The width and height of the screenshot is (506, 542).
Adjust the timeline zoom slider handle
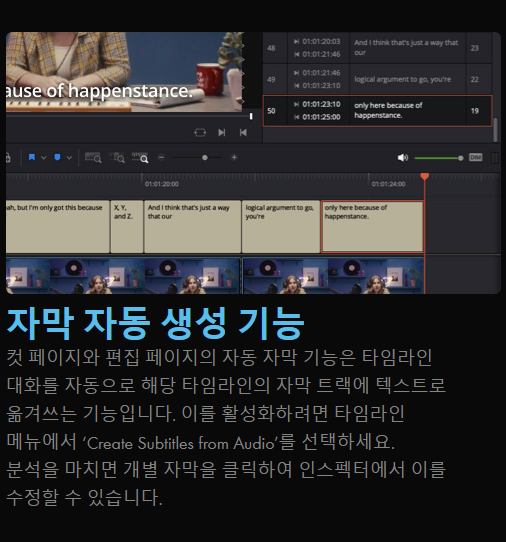coord(205,158)
